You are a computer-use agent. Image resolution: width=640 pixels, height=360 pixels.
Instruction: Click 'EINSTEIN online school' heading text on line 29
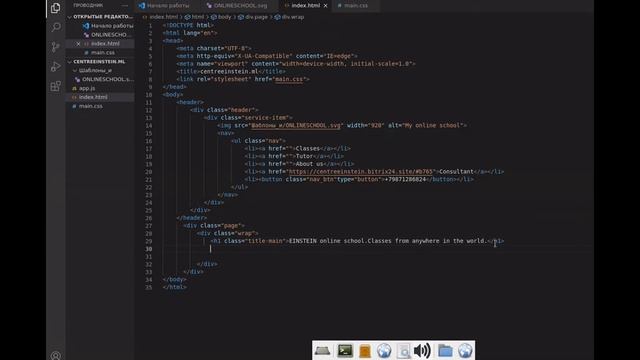(x=328, y=241)
